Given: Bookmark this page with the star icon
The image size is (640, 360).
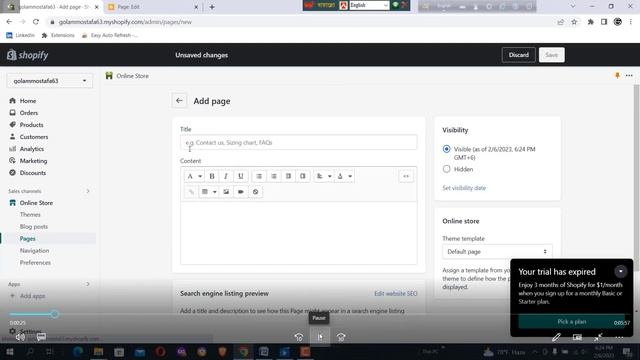Looking at the screenshot, I should coord(574,22).
